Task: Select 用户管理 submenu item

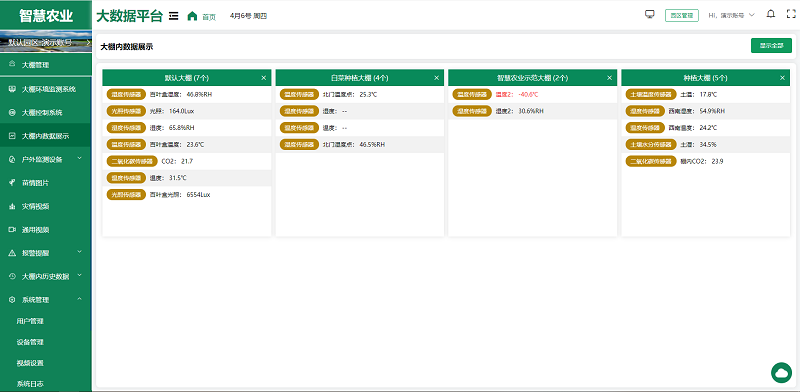Action: (x=46, y=321)
